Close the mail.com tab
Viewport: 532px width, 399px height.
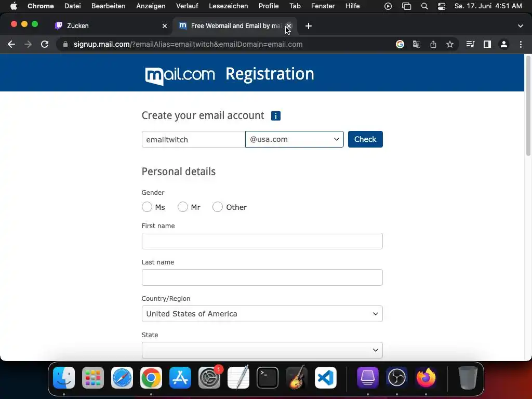pos(289,26)
